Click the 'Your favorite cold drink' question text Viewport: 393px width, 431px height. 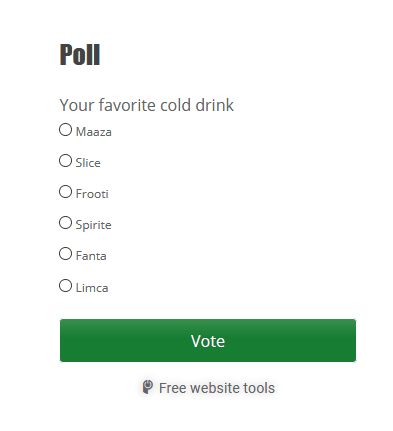click(147, 105)
